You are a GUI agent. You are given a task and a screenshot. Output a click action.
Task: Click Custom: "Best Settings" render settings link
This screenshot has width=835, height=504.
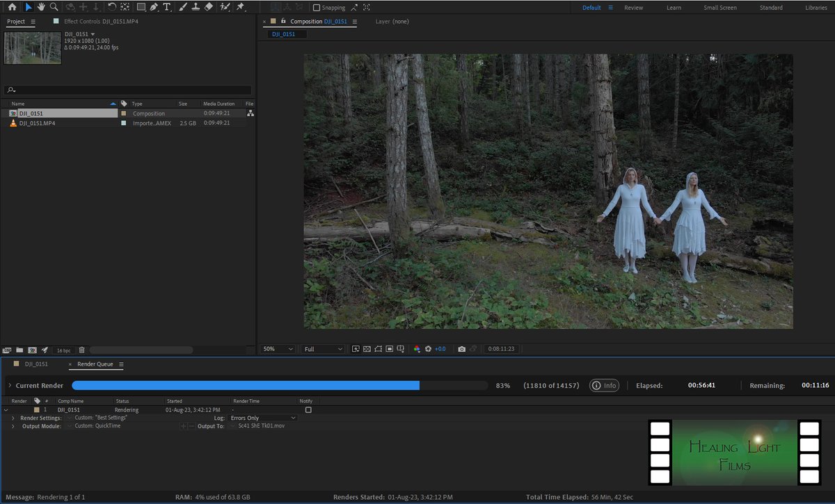tap(101, 418)
